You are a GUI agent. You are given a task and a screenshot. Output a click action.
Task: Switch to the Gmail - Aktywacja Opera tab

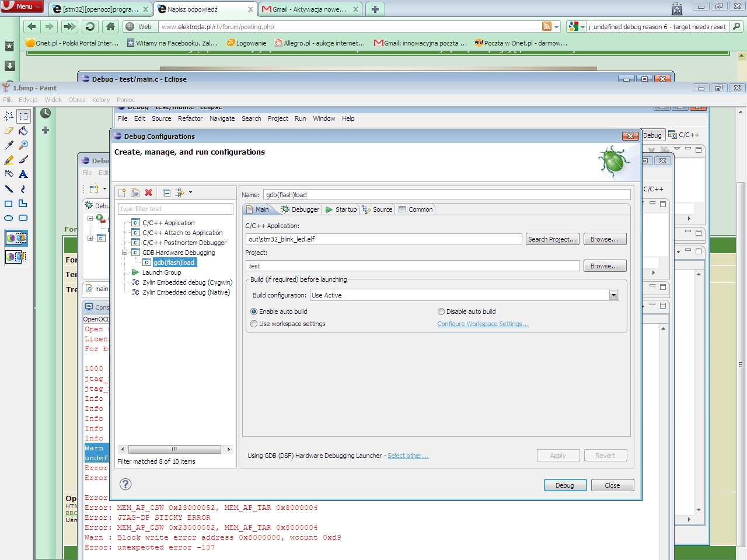pyautogui.click(x=310, y=9)
